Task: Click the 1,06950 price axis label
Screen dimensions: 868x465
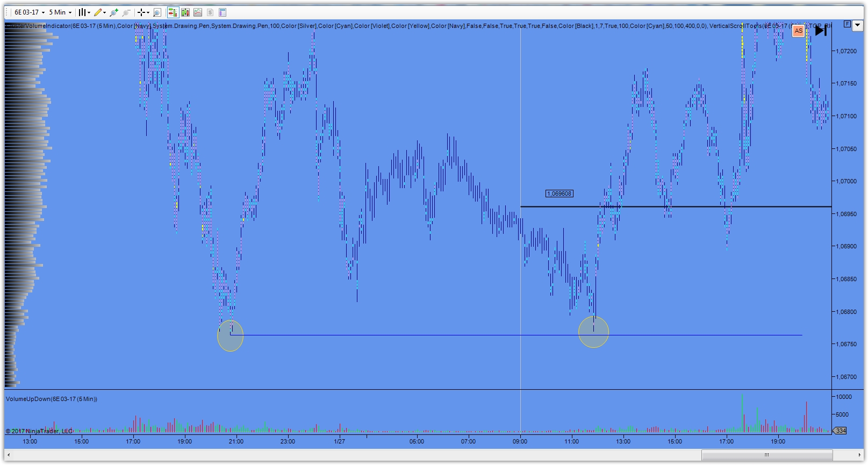Action: [845, 214]
